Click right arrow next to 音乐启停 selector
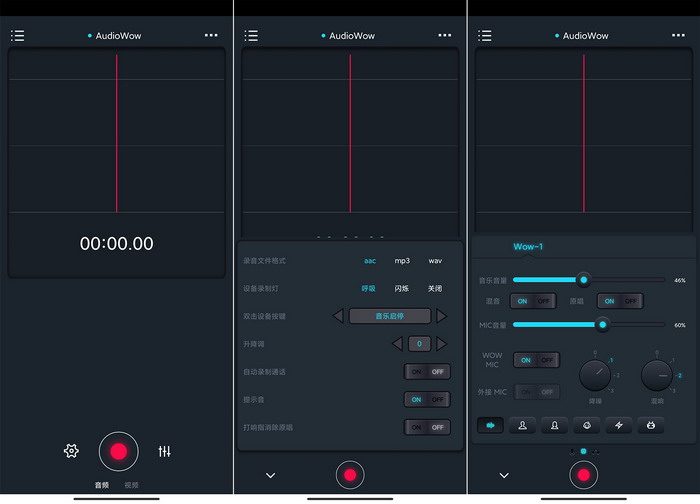This screenshot has width=700, height=504. point(442,316)
